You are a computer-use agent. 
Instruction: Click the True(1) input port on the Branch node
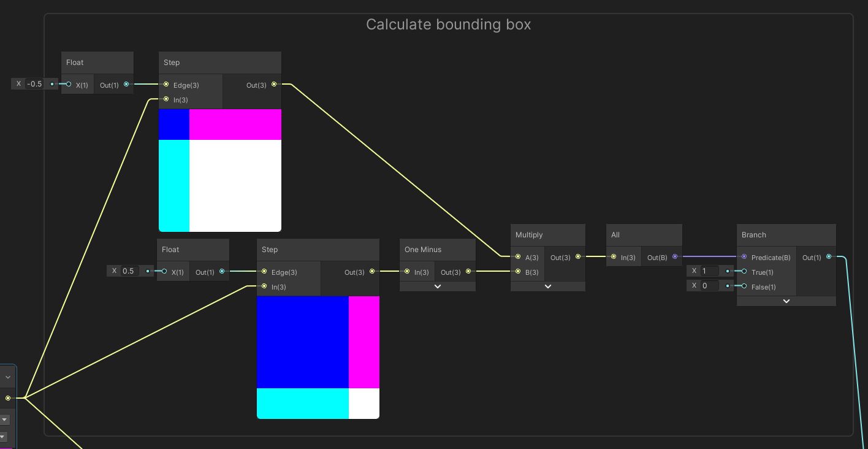744,272
